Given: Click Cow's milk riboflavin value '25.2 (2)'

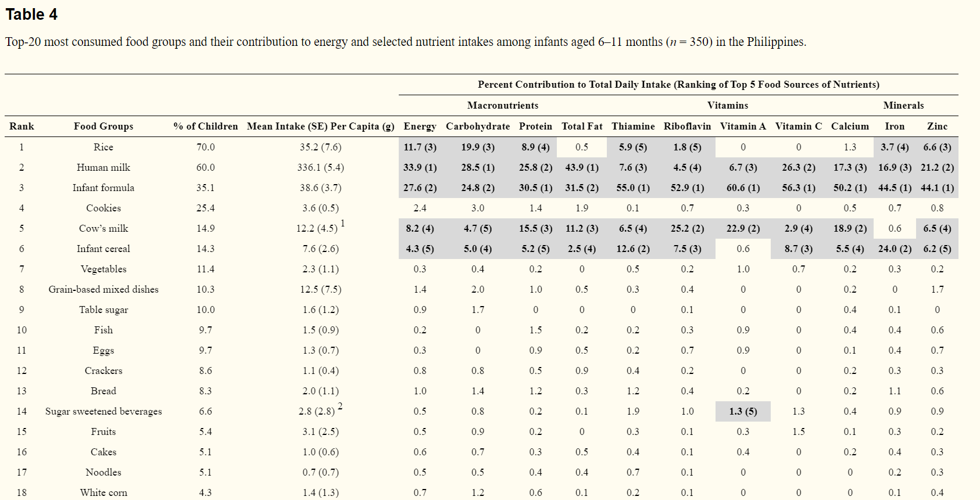Looking at the screenshot, I should pos(687,229).
